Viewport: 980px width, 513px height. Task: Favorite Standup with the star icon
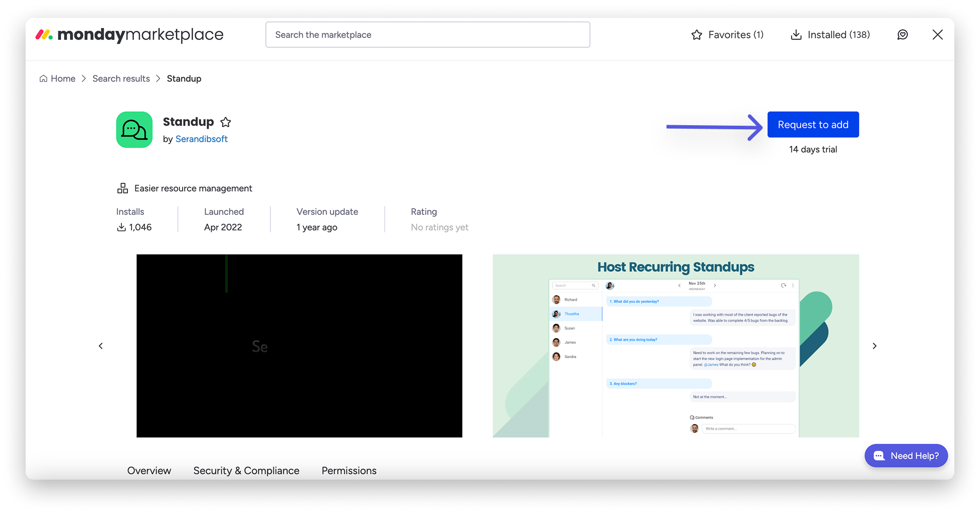[x=226, y=122]
